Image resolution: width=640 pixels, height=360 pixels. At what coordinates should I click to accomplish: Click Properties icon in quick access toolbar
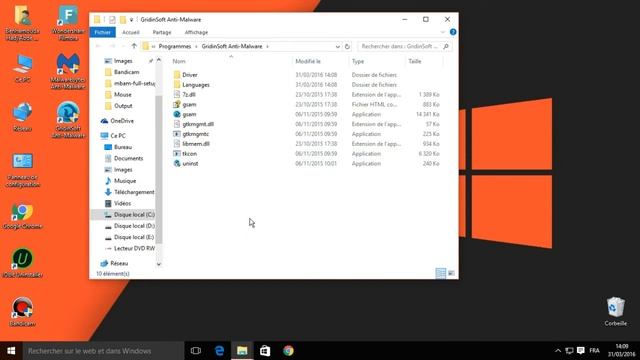112,20
